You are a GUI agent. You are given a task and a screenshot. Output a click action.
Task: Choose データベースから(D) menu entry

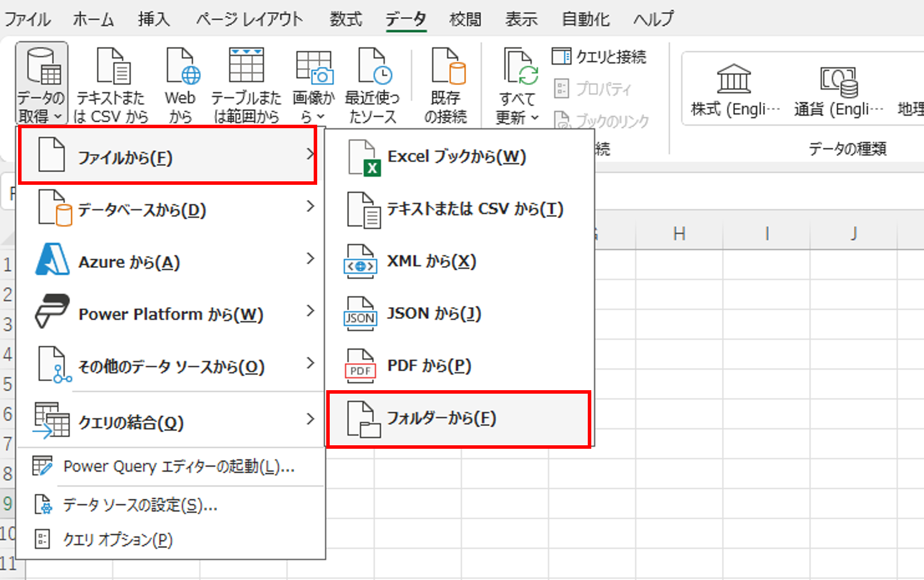170,209
